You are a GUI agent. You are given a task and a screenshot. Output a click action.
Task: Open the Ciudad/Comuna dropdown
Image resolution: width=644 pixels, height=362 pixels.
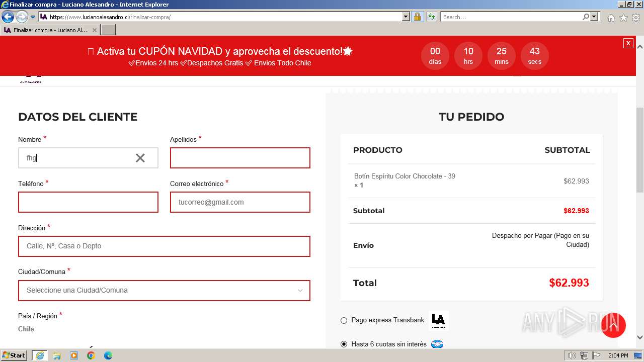coord(164,291)
